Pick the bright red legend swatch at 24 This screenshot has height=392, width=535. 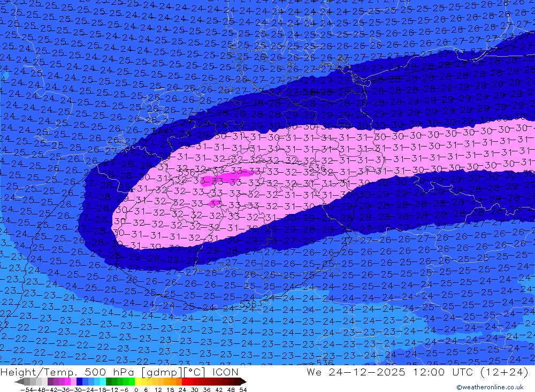[185, 382]
